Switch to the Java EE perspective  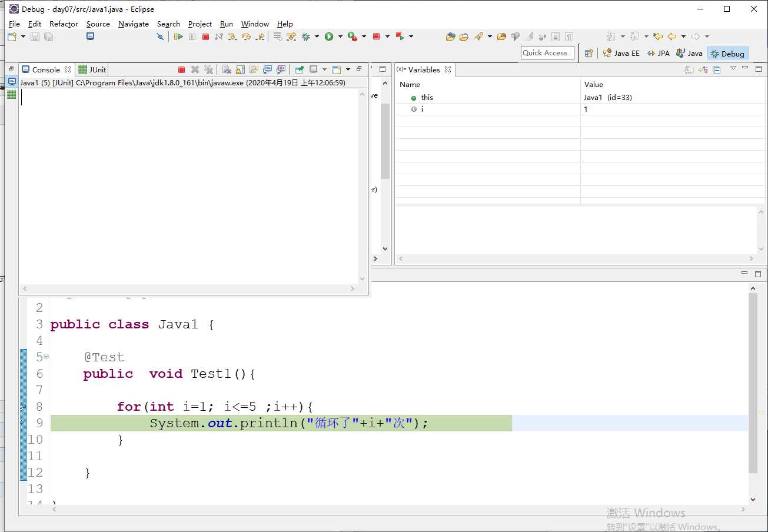point(621,53)
